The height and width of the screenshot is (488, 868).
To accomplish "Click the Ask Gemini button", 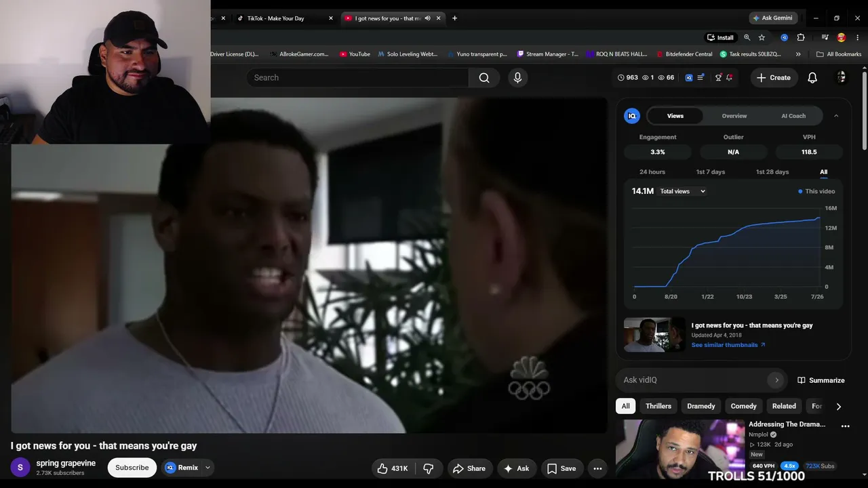I will tap(772, 18).
